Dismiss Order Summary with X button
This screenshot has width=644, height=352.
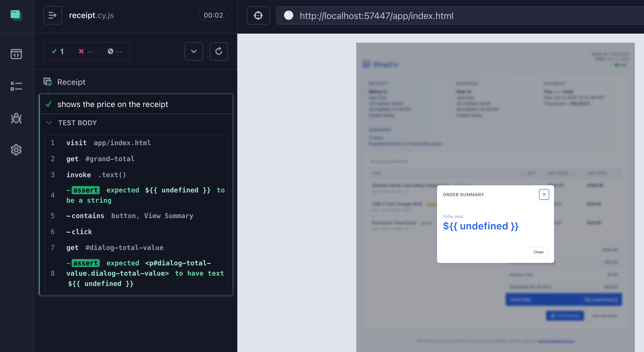[544, 195]
